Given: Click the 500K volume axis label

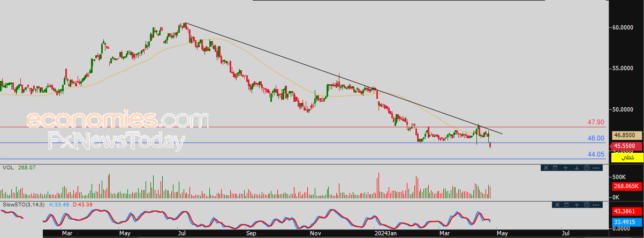Looking at the screenshot, I should (x=620, y=177).
